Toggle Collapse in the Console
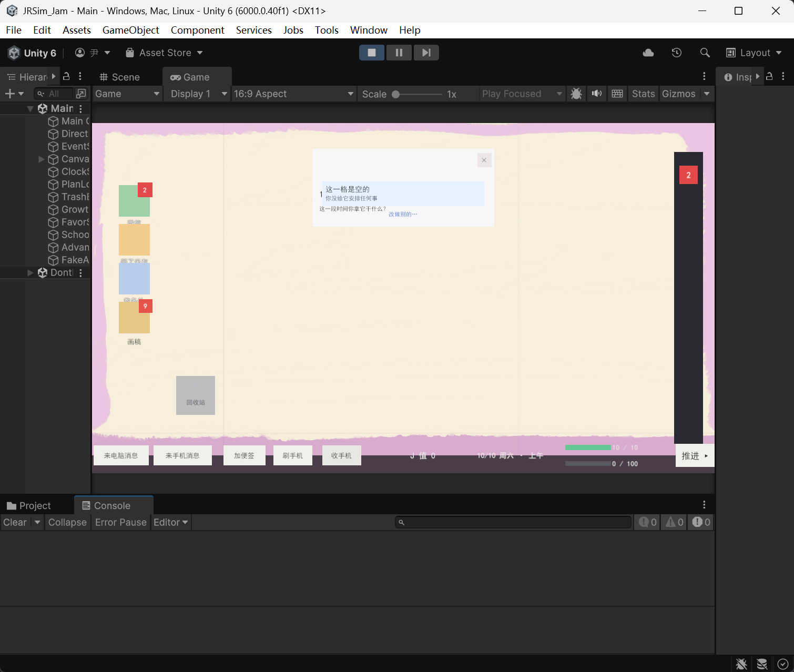The image size is (794, 672). (67, 522)
